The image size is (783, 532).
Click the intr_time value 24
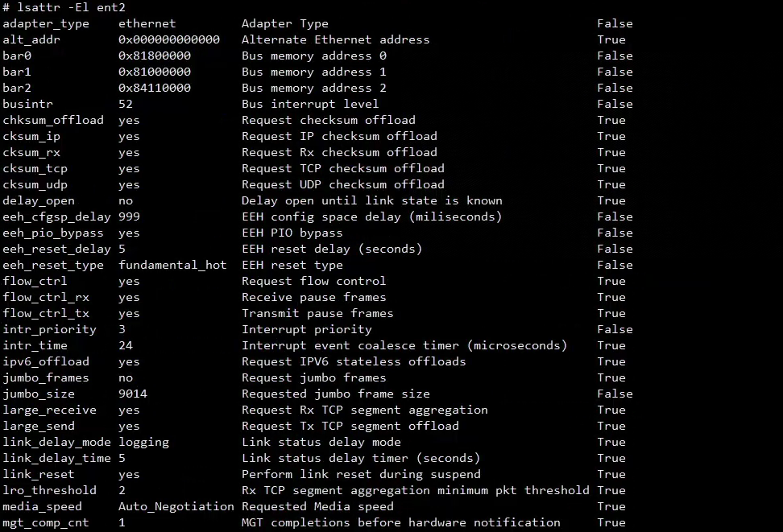pyautogui.click(x=126, y=345)
